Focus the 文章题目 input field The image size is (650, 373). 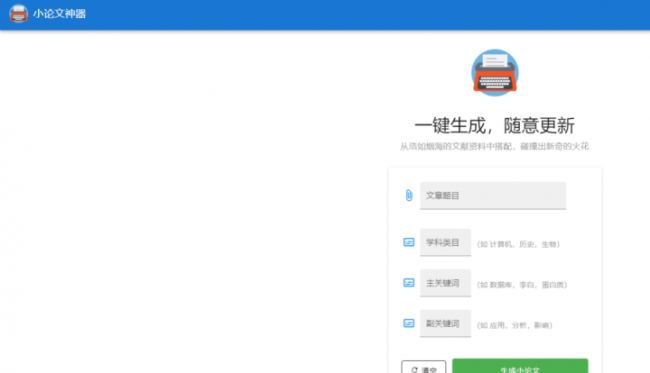pos(493,196)
